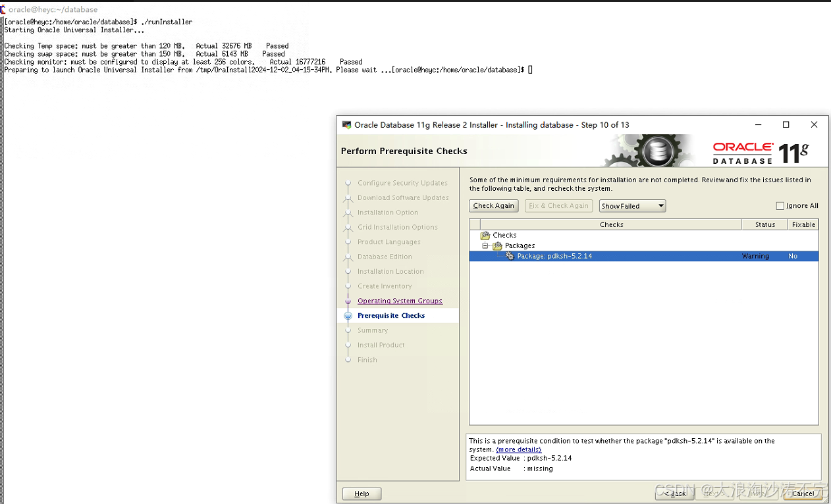Screen dimensions: 831x504
Task: Click the Database Edition step
Action: [x=385, y=257]
